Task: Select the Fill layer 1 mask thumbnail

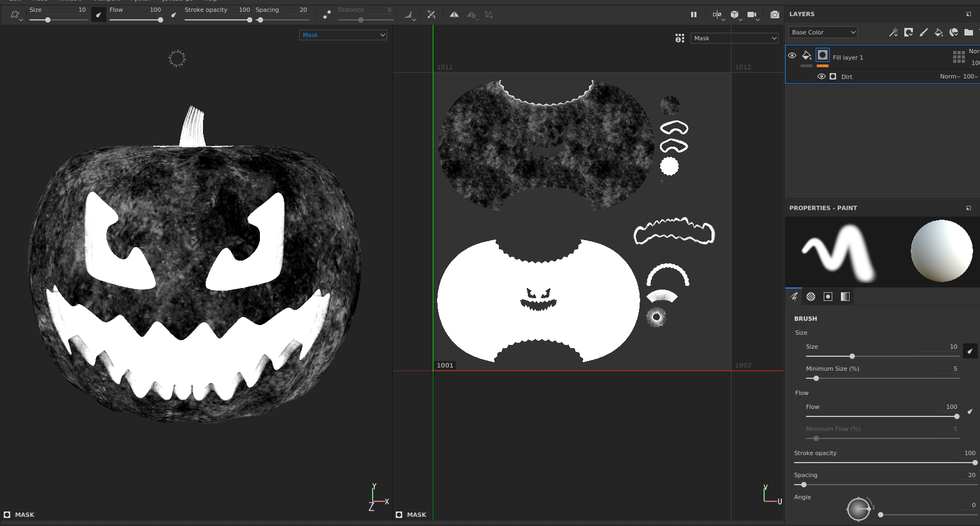Action: 823,55
